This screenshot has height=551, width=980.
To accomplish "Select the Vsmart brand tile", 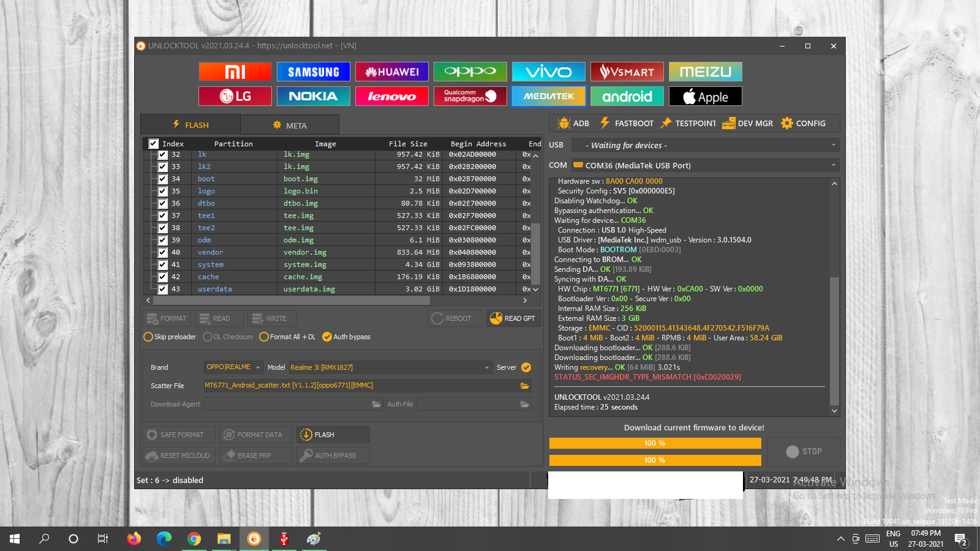I will [627, 72].
